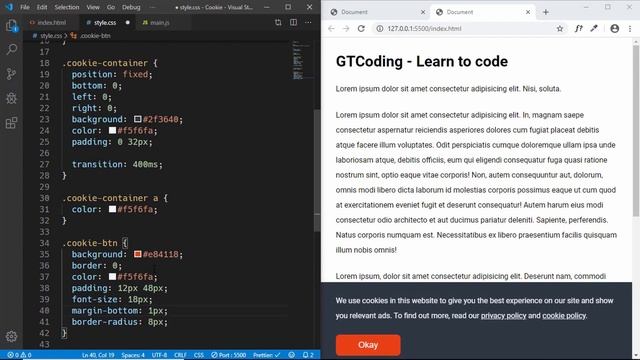
Task: Open the Chrome three-dot menu
Action: 630,29
